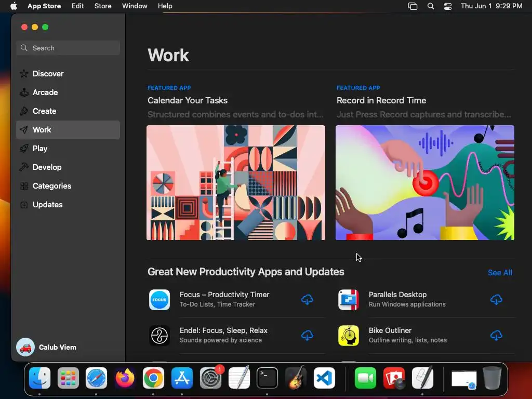Click the Search field in sidebar

(x=68, y=48)
